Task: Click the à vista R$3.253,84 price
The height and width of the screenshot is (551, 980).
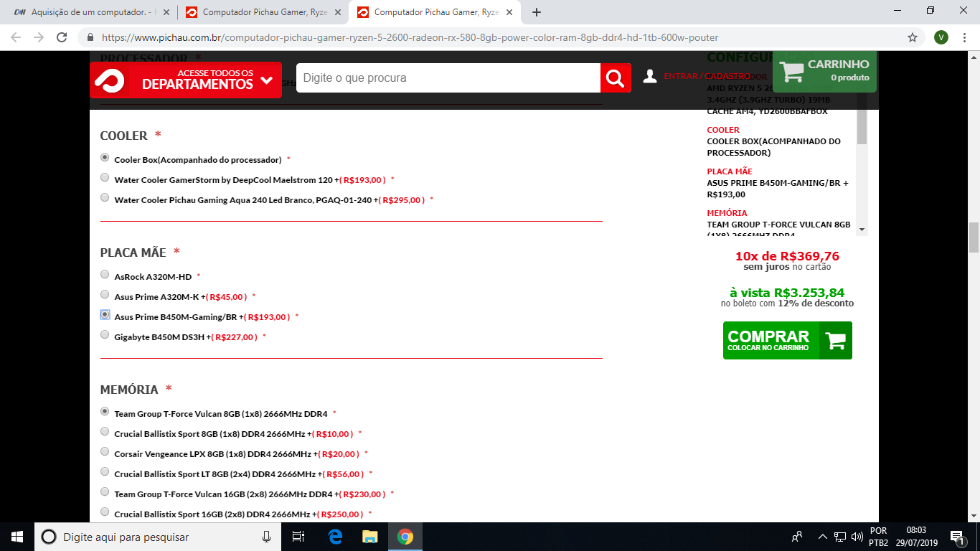Action: point(787,293)
